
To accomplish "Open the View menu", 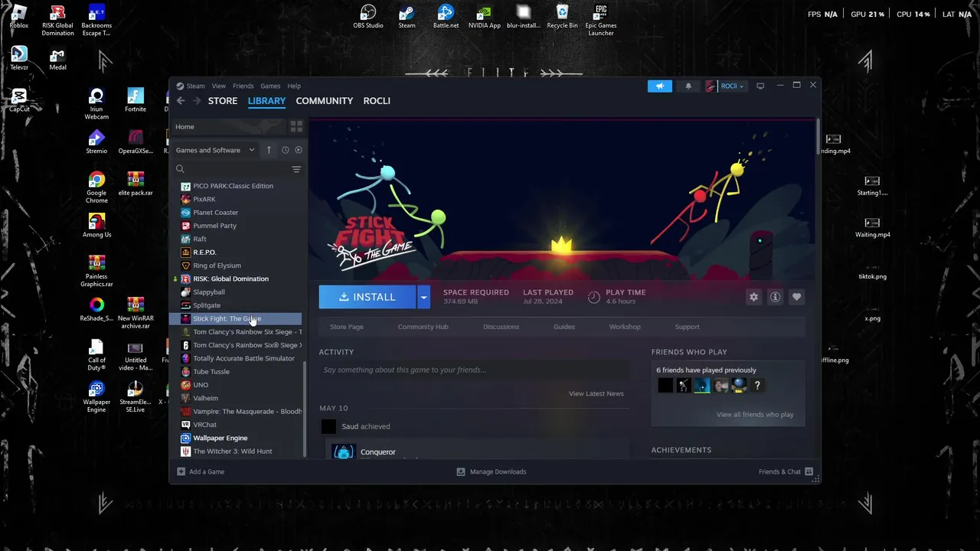I will (x=218, y=86).
